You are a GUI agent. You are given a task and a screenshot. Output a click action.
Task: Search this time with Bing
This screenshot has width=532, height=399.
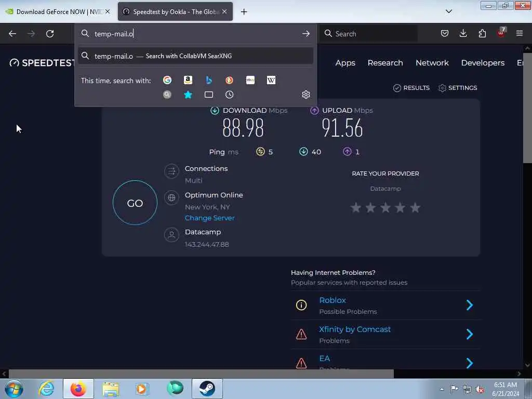[x=209, y=80]
